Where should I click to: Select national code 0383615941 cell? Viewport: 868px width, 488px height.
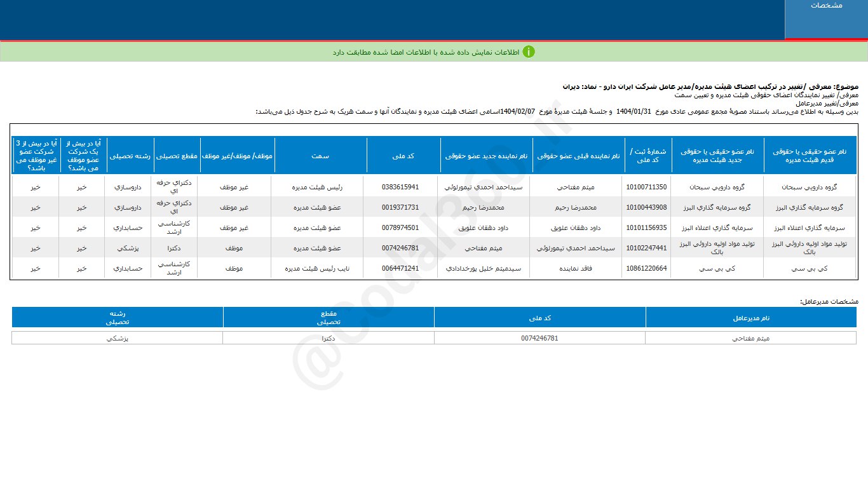[x=400, y=187]
